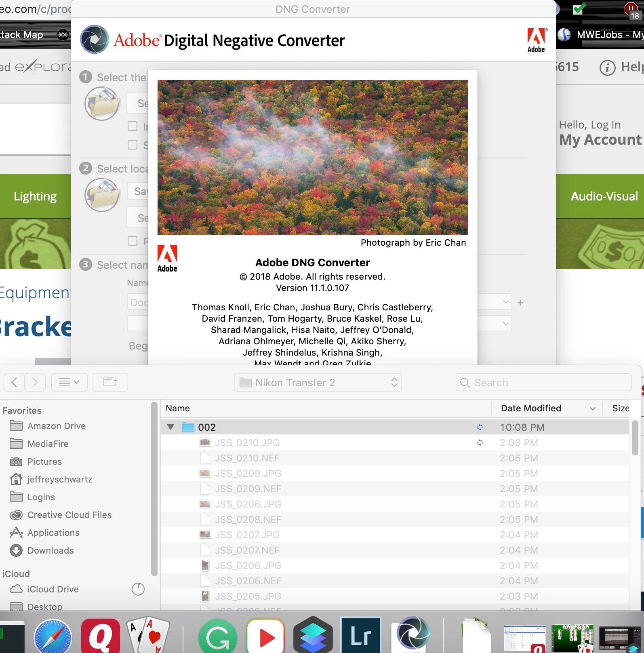The width and height of the screenshot is (644, 653).
Task: Click the Adobe logo in the converter header
Action: (x=537, y=40)
